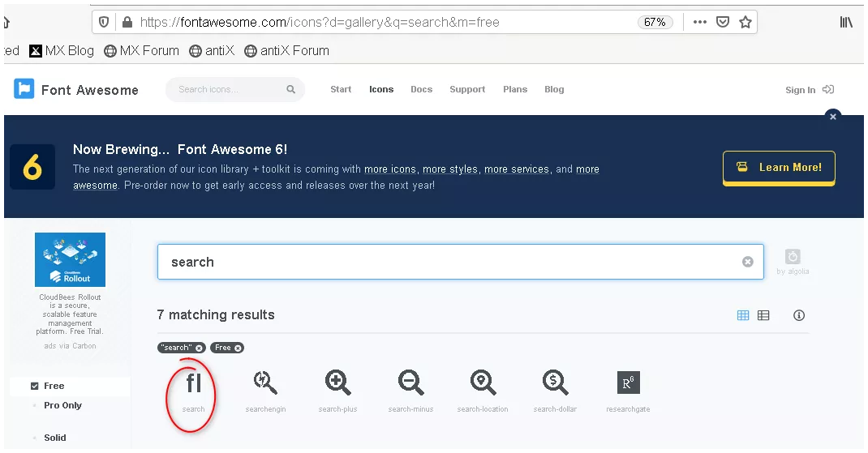Save page to Pocket icon

[723, 22]
